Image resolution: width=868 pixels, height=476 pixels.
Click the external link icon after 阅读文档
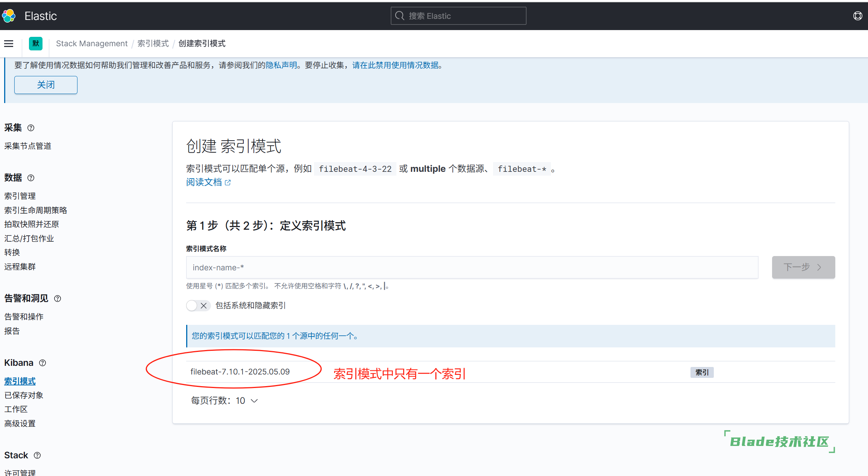[228, 182]
